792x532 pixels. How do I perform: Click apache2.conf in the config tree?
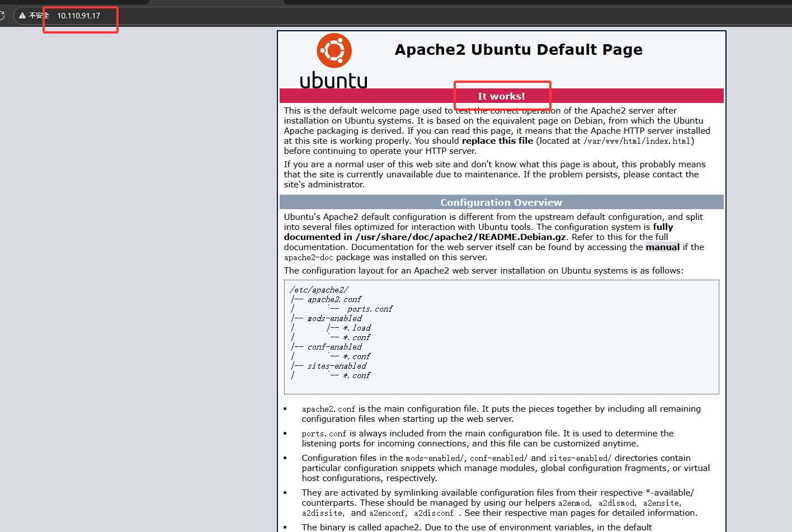[334, 299]
